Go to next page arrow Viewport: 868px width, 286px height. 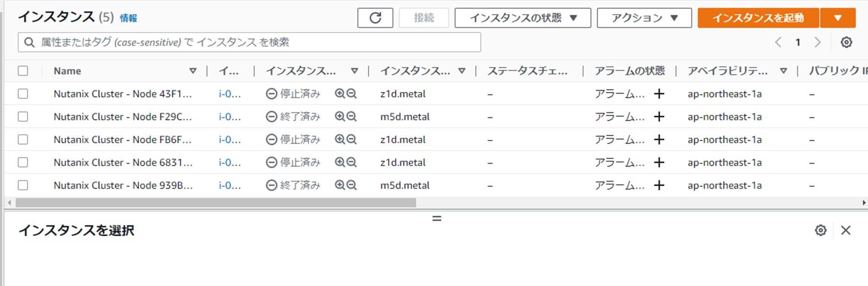pyautogui.click(x=818, y=43)
